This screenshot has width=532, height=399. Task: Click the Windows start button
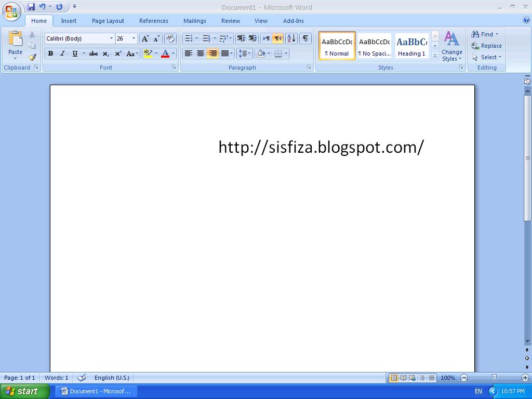tap(25, 391)
